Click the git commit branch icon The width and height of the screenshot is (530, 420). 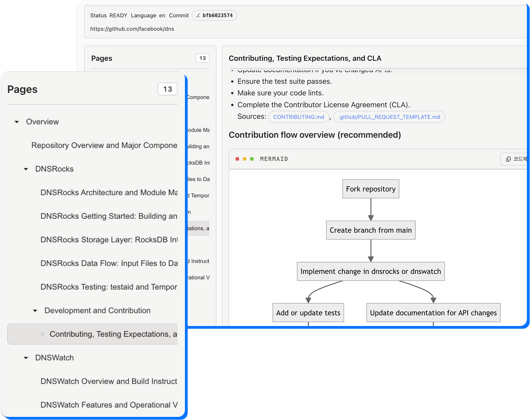click(198, 15)
